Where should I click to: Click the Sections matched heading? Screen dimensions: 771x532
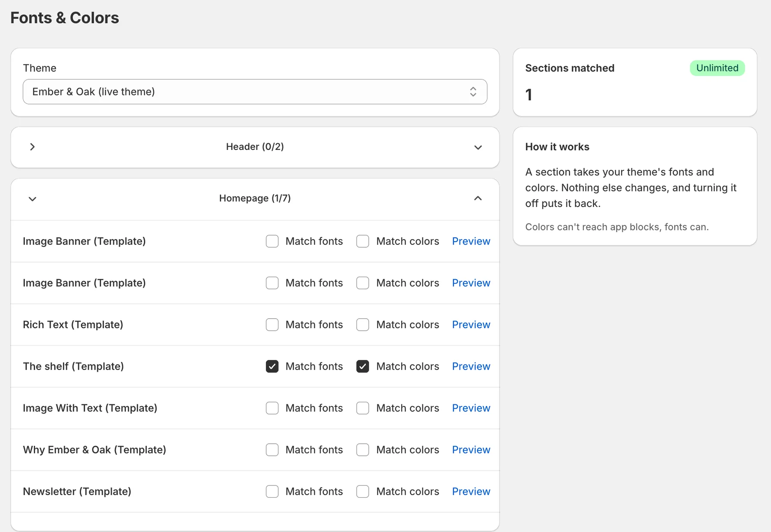pyautogui.click(x=570, y=68)
